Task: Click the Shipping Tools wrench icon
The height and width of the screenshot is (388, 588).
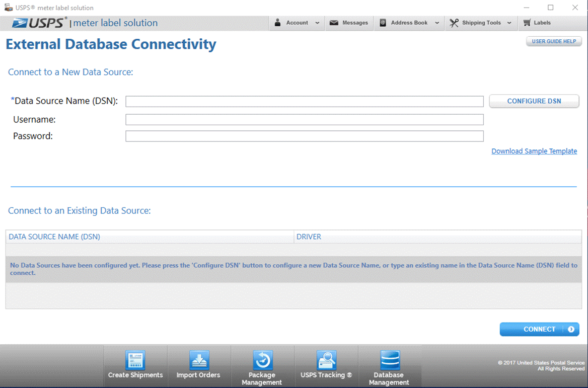Action: click(x=454, y=23)
